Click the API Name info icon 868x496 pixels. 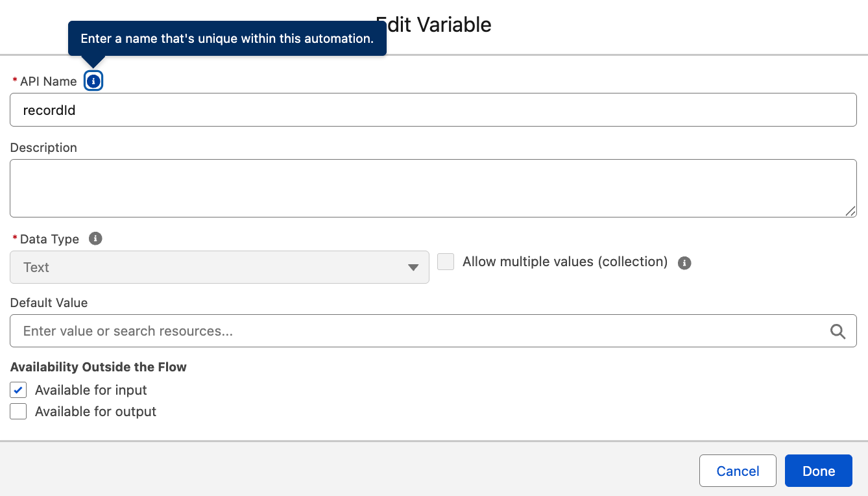pos(93,81)
